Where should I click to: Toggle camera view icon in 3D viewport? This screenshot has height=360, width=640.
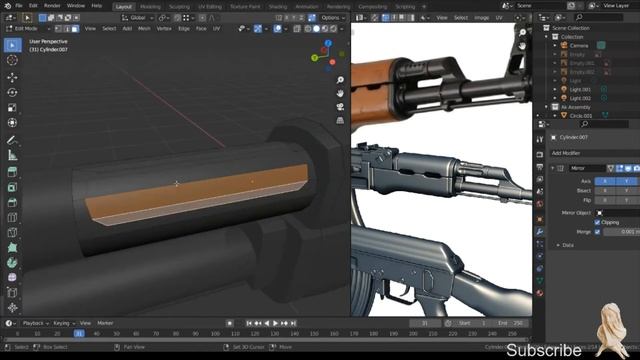point(340,107)
